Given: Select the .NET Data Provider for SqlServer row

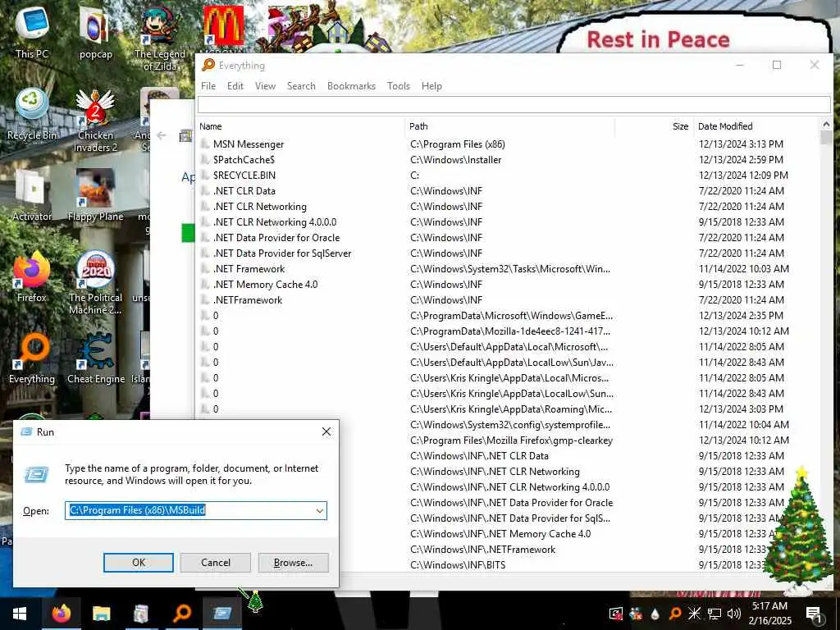Looking at the screenshot, I should click(507, 253).
